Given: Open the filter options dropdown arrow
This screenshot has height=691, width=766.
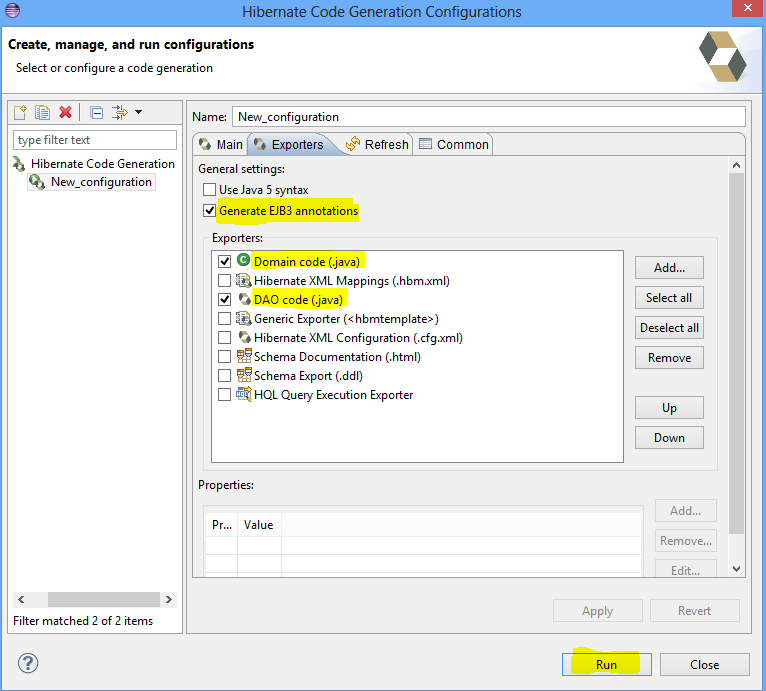Looking at the screenshot, I should (x=139, y=112).
